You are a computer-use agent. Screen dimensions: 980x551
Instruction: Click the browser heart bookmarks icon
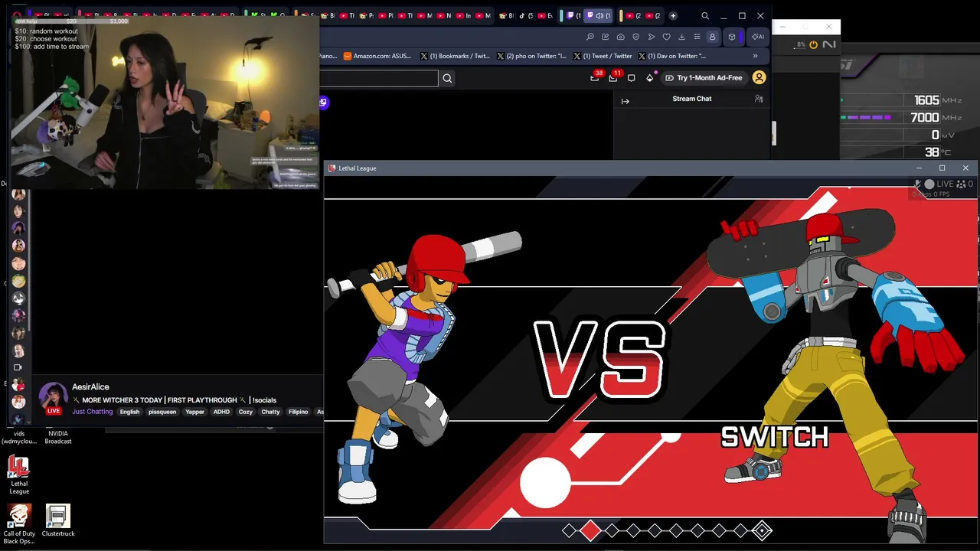pos(666,37)
